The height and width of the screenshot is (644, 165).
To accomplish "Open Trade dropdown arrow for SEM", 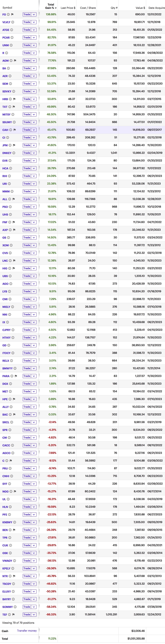I will (x=34, y=84).
